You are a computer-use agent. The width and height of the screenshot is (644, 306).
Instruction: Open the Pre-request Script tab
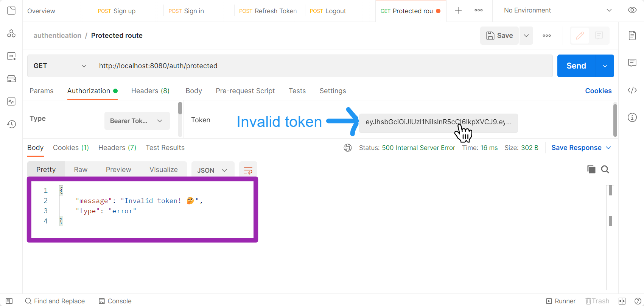click(x=245, y=91)
